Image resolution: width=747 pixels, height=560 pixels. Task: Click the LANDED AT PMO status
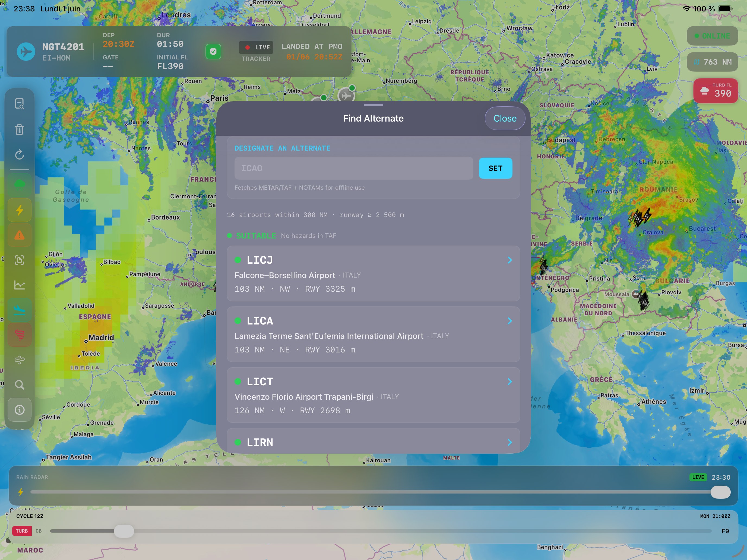click(312, 47)
